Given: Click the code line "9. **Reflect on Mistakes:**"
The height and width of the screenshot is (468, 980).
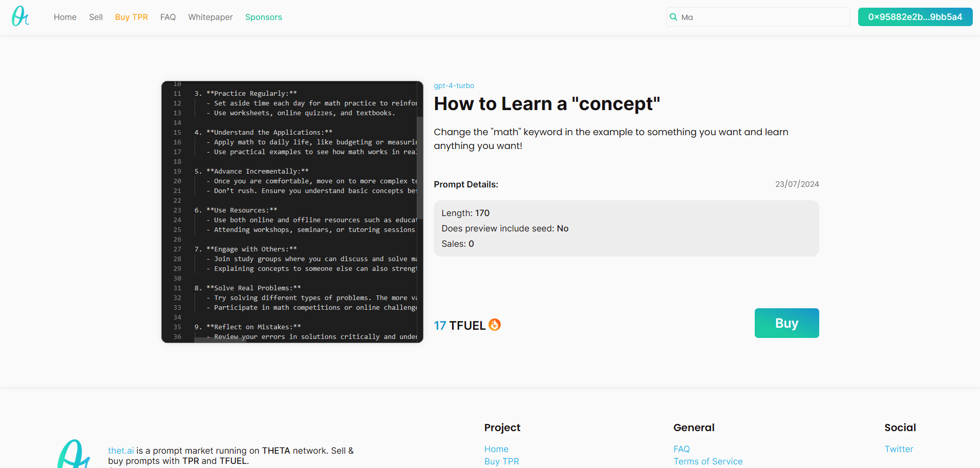Looking at the screenshot, I should click(248, 327).
